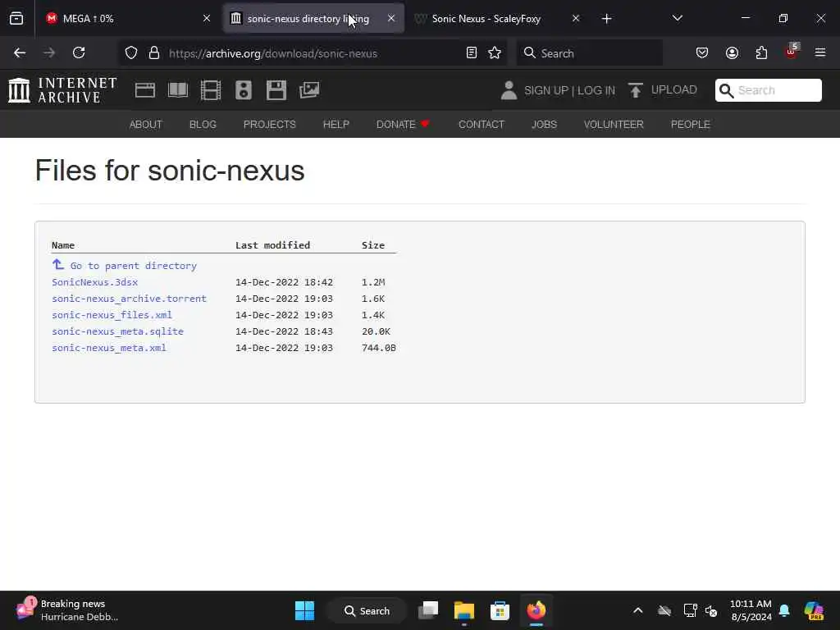Open the ABOUT menu item
Viewport: 840px width, 630px height.
(x=146, y=125)
